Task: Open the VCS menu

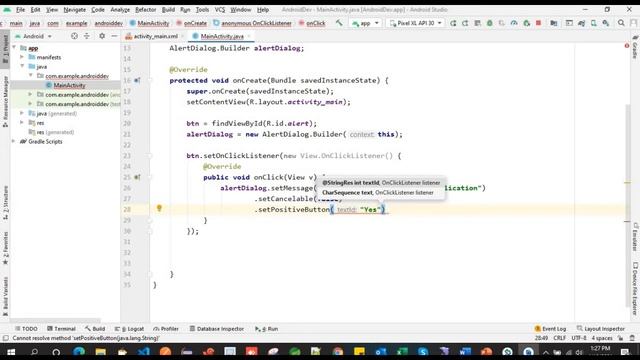Action: [x=220, y=9]
